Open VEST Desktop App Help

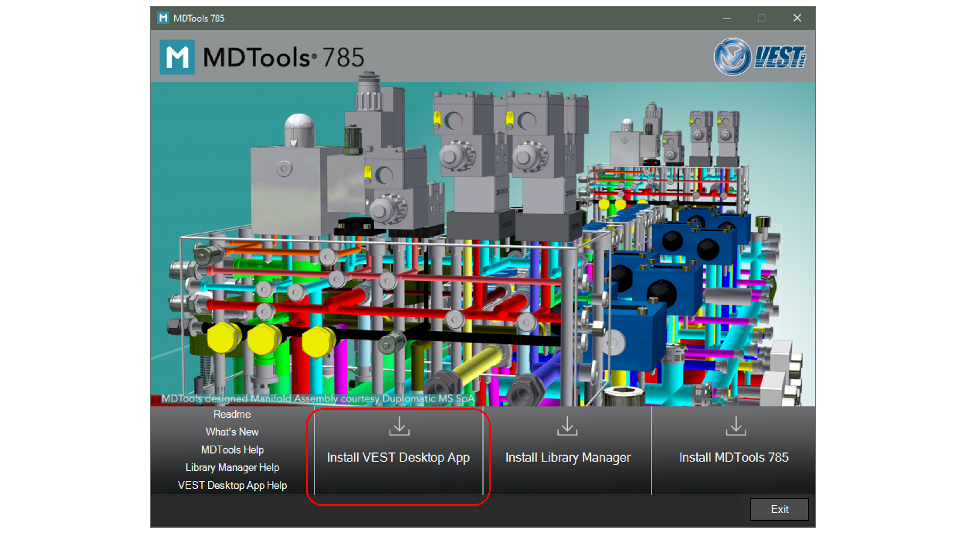(232, 485)
